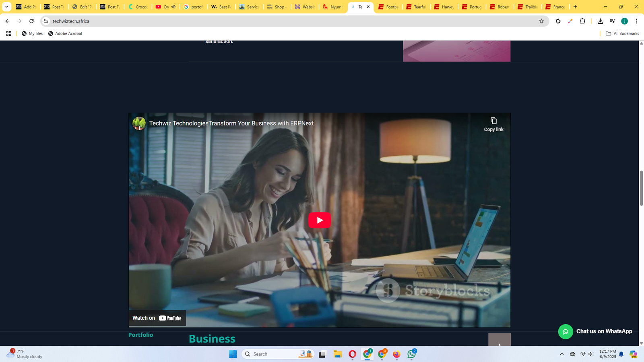Open My files bookmark

[x=32, y=33]
